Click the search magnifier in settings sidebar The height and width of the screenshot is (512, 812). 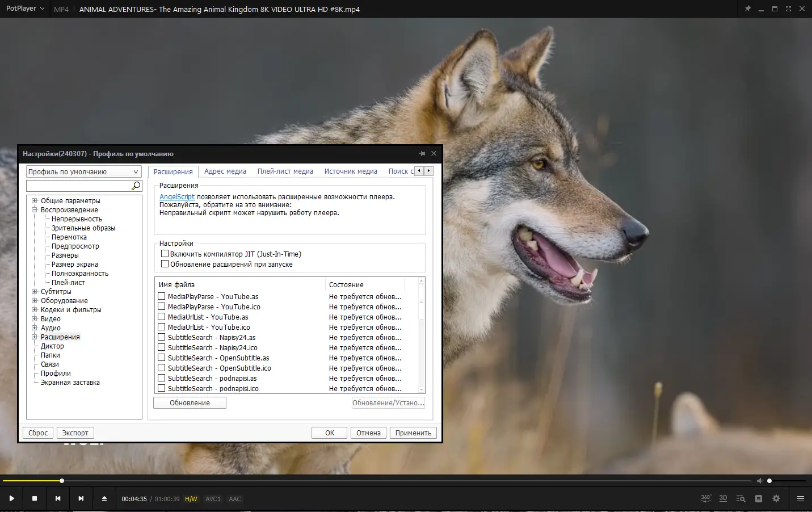(x=136, y=186)
